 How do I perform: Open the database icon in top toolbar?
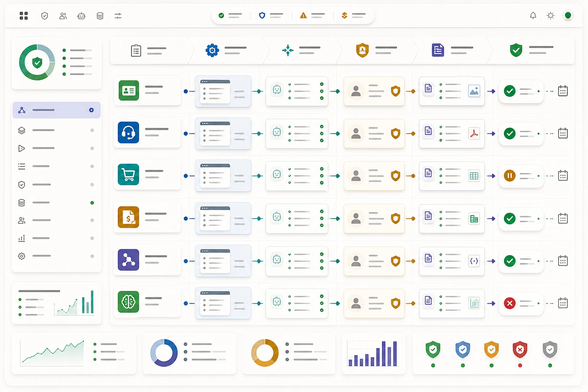100,16
